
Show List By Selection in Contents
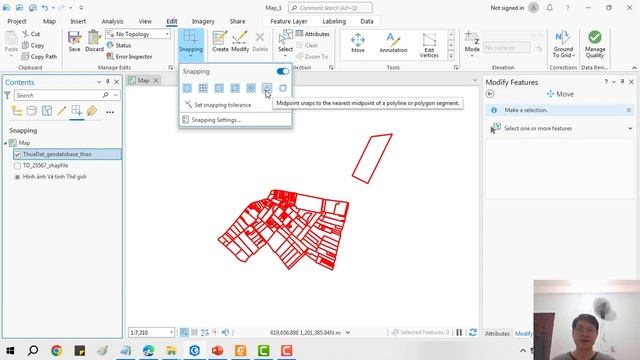[x=47, y=111]
